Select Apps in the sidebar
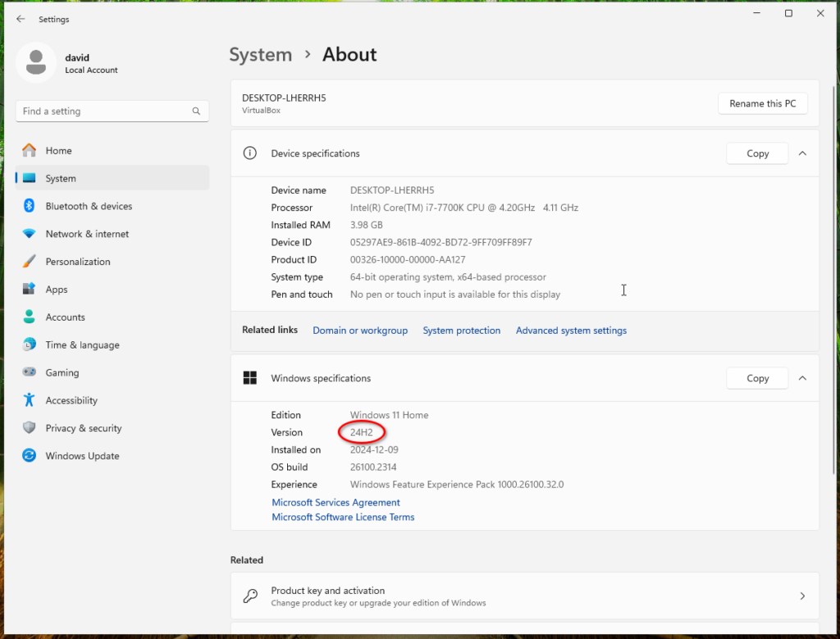The height and width of the screenshot is (639, 840). coord(112,290)
